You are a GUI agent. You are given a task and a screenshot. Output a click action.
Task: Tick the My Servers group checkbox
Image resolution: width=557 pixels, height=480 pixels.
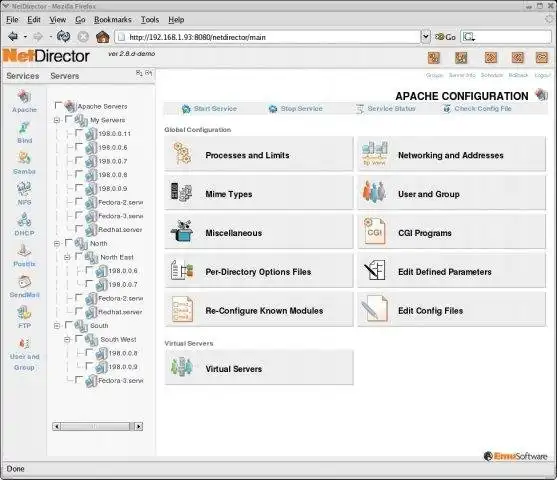tap(69, 119)
